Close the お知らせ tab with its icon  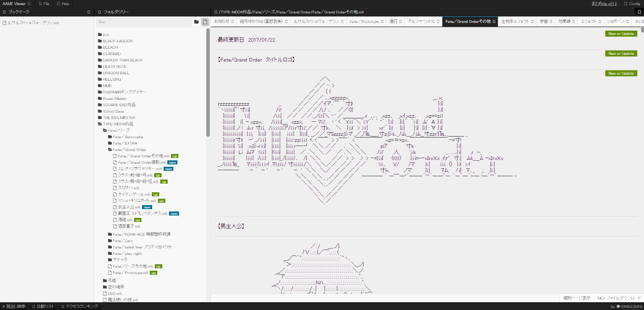coord(232,22)
